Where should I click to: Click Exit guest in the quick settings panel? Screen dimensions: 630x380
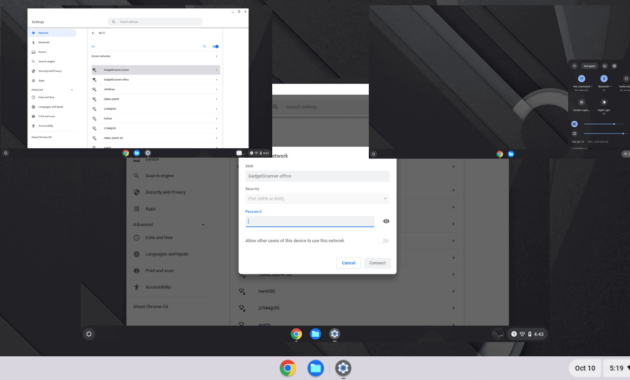tap(589, 66)
